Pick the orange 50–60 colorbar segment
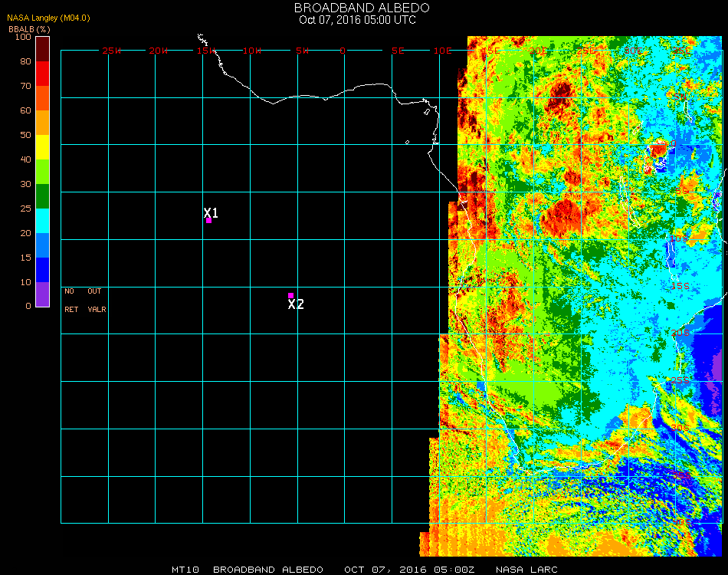The image size is (728, 575). point(43,123)
